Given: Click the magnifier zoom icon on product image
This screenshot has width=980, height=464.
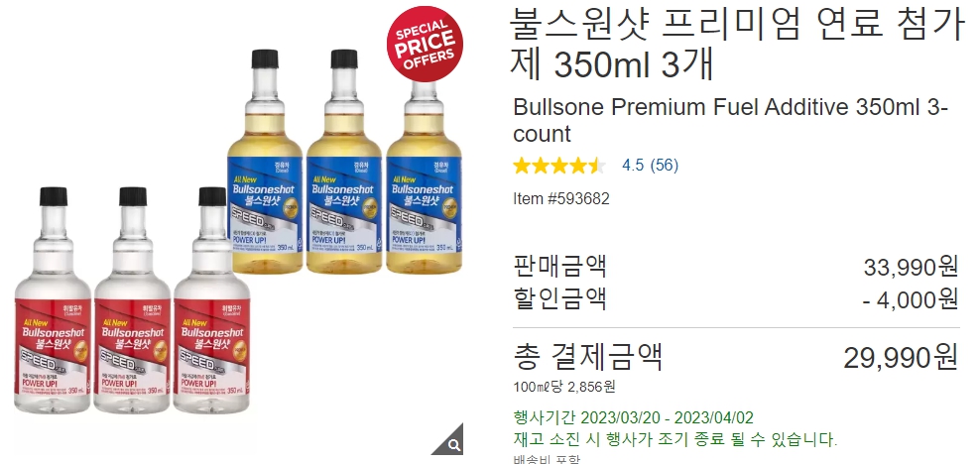Looking at the screenshot, I should click(451, 441).
